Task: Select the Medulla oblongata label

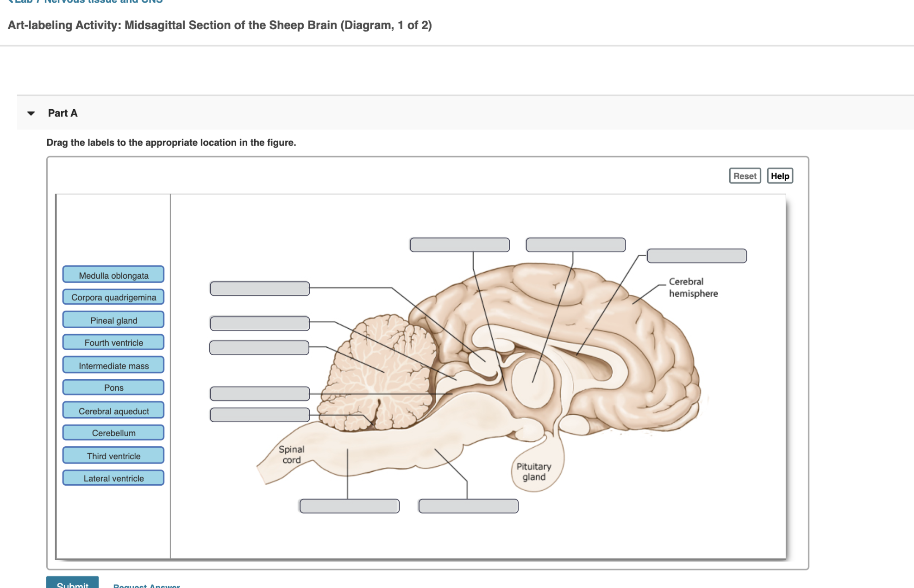Action: (x=113, y=275)
